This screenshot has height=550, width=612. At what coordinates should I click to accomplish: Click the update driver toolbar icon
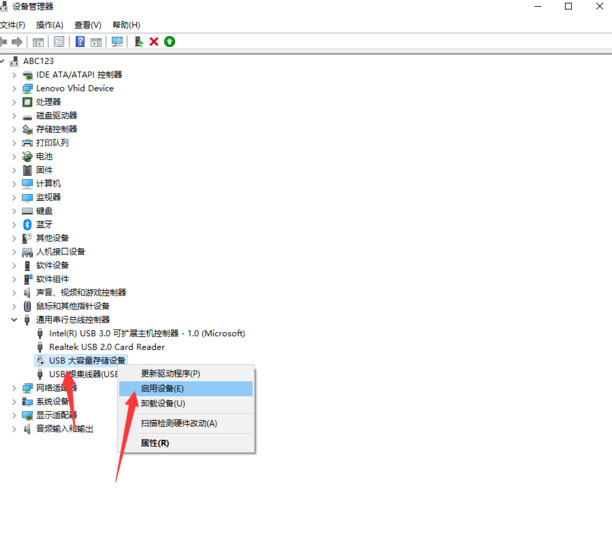(x=139, y=42)
